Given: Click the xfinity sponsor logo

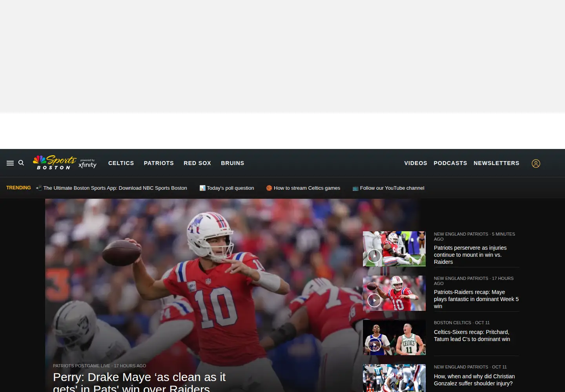Looking at the screenshot, I should pyautogui.click(x=87, y=163).
